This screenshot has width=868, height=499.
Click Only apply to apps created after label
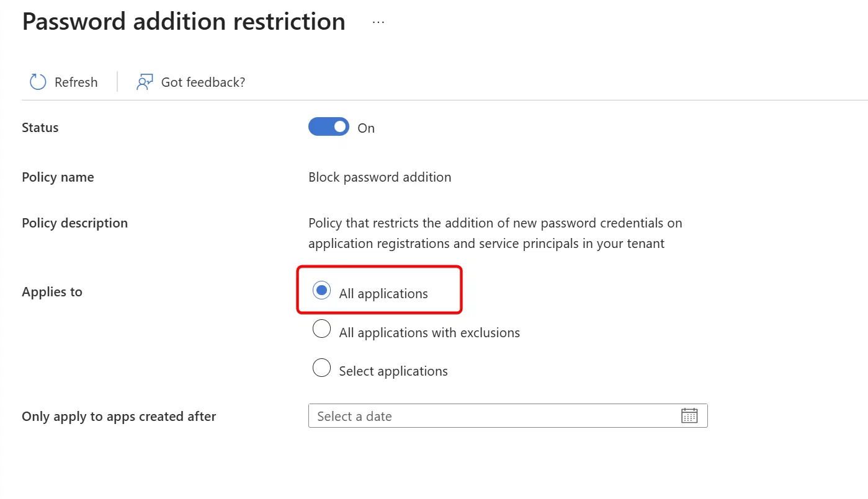click(119, 417)
